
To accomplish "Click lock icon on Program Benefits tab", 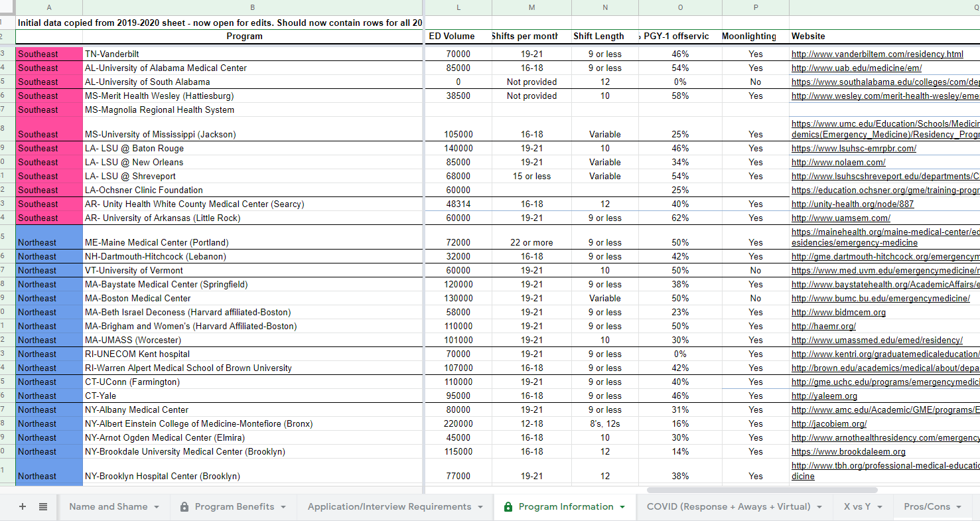I will coord(184,507).
